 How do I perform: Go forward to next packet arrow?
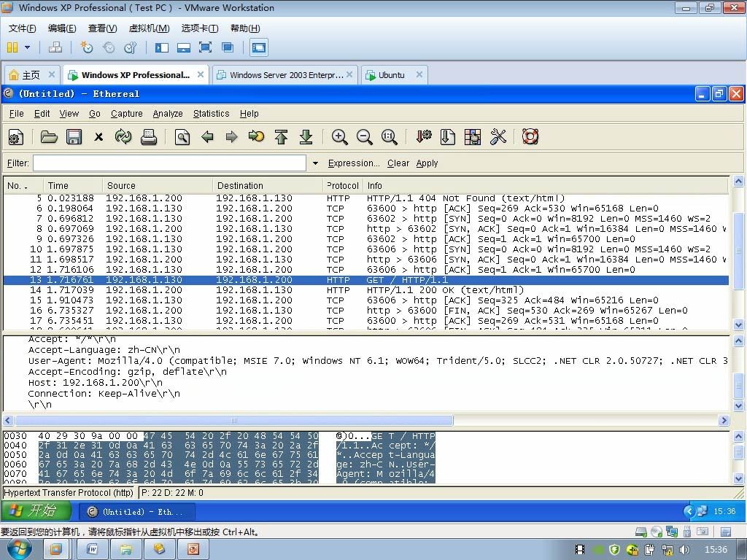click(231, 137)
